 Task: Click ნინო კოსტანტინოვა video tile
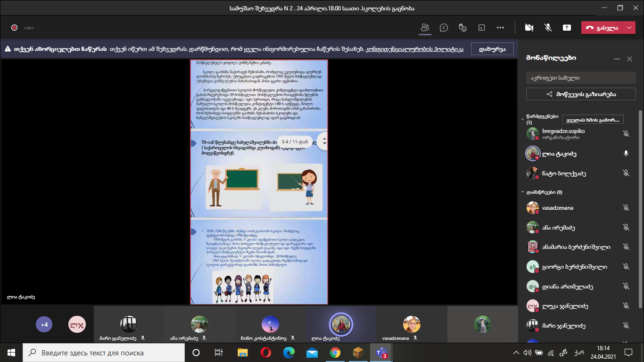pyautogui.click(x=270, y=324)
